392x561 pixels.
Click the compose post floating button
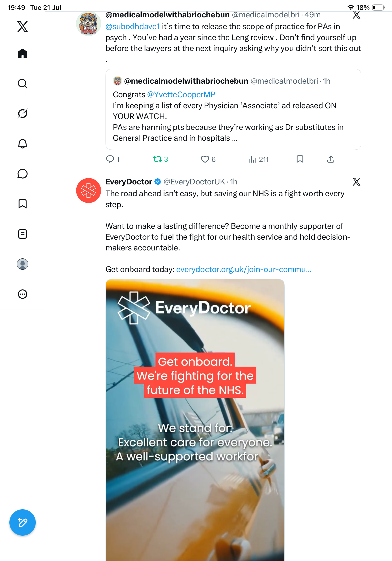click(23, 522)
